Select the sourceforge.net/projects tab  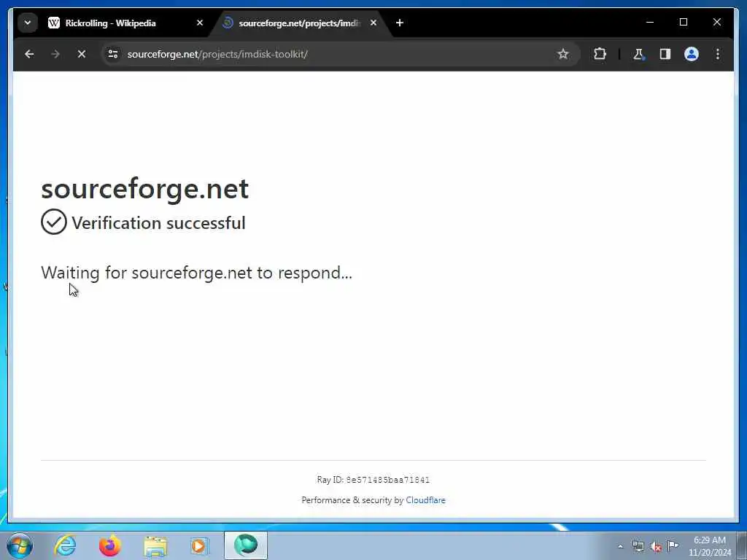[x=300, y=23]
